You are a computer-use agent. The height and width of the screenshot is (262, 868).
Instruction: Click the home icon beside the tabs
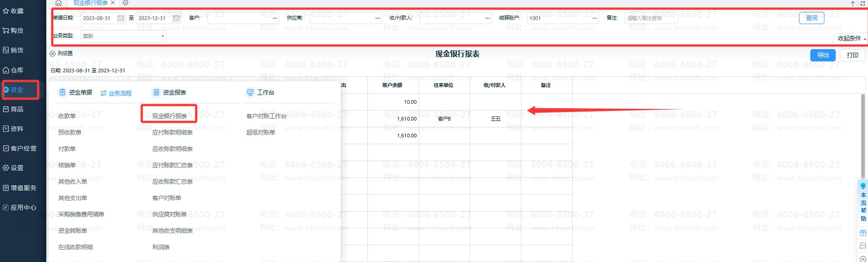[x=59, y=3]
